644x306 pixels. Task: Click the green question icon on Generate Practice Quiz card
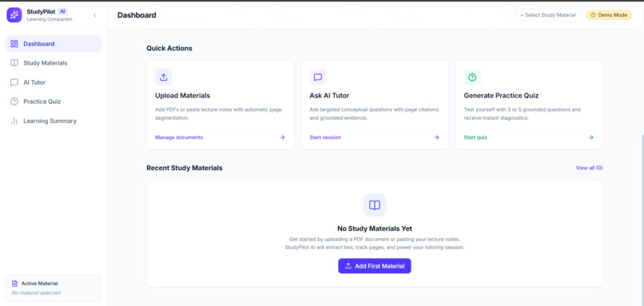click(x=472, y=77)
